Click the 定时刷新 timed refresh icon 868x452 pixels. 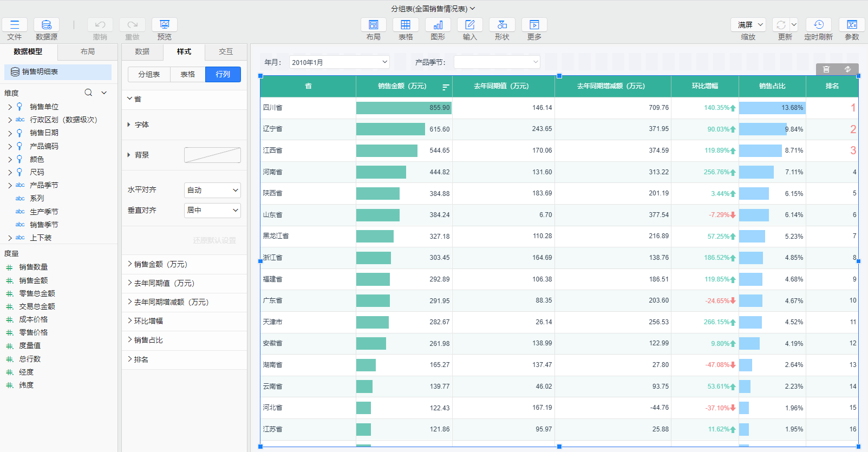click(x=818, y=25)
